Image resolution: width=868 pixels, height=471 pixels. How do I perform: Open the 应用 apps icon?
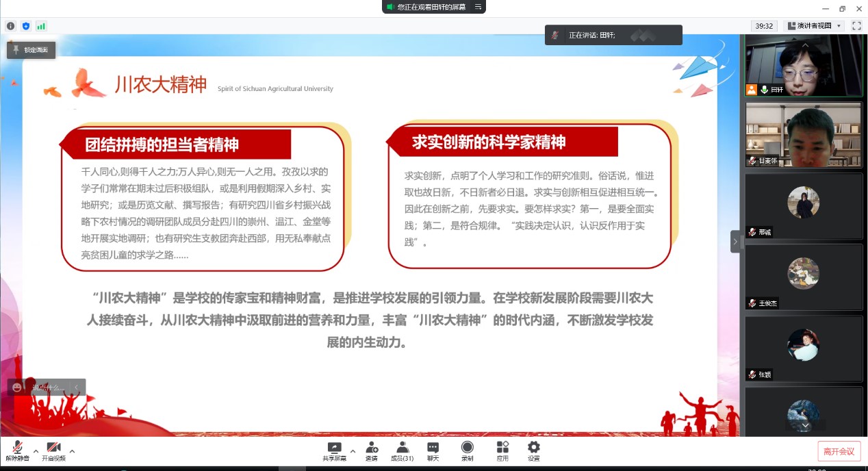502,450
